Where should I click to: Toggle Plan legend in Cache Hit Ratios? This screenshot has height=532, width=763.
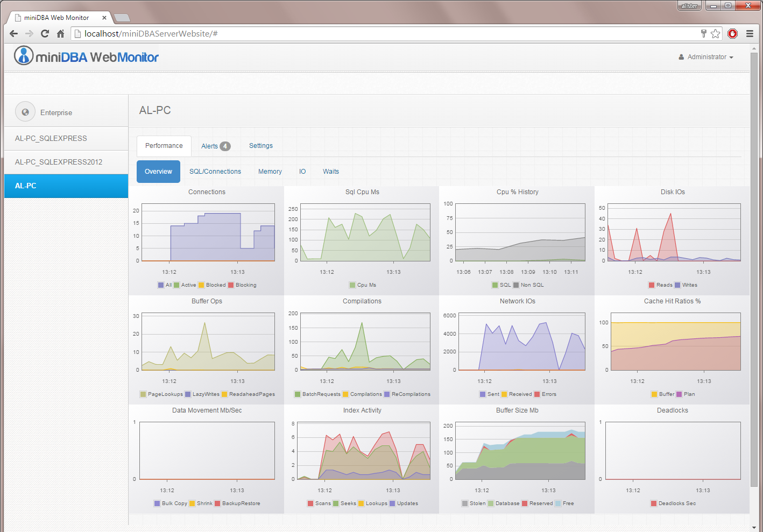[x=686, y=394]
